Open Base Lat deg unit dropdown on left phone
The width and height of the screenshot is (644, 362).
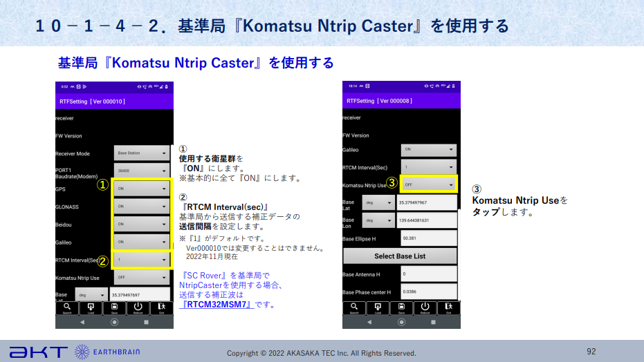[x=91, y=295]
